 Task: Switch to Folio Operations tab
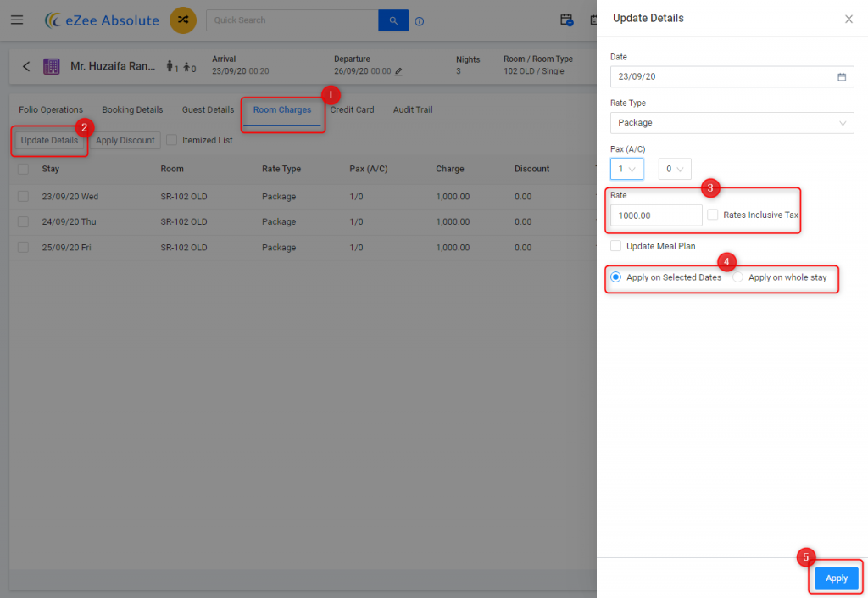[x=51, y=109]
